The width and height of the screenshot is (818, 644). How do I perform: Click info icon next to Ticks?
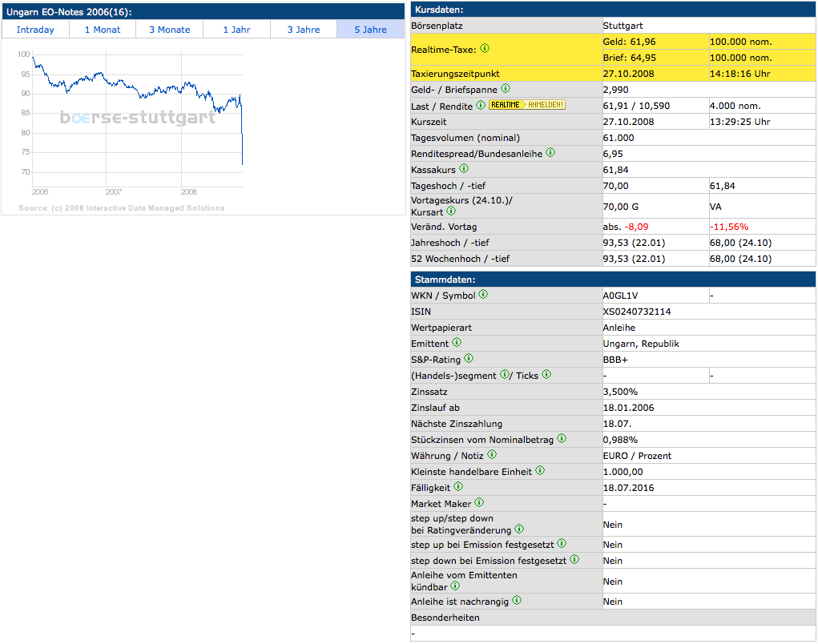click(546, 374)
